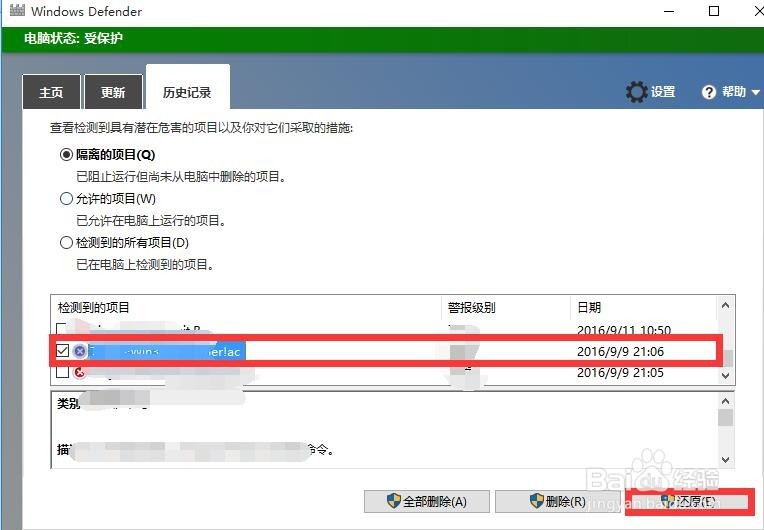Click the details pane scrollbar thumb
Viewport: 764px width, 530px height.
pos(725,417)
